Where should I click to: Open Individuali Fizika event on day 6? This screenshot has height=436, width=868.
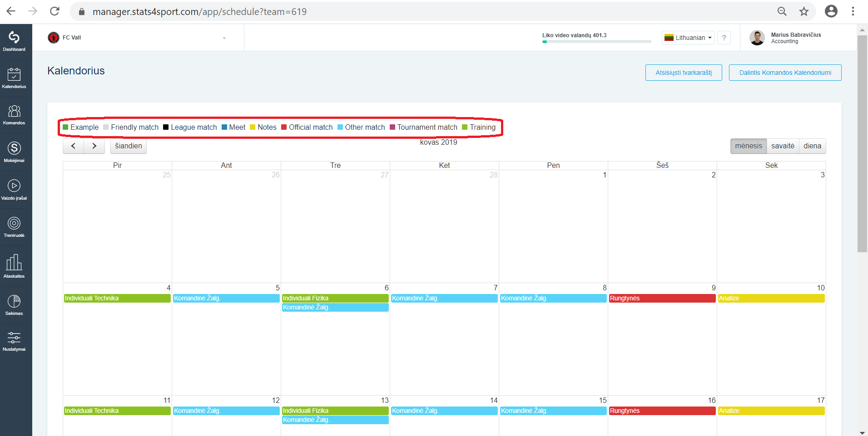pyautogui.click(x=335, y=298)
